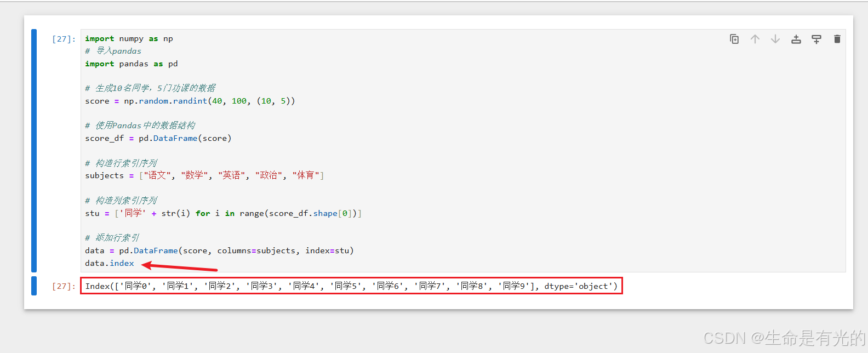Screen dimensions: 868x353
Task: Click the '# 使用Pandas中的数据结构' comment
Action: (x=140, y=126)
